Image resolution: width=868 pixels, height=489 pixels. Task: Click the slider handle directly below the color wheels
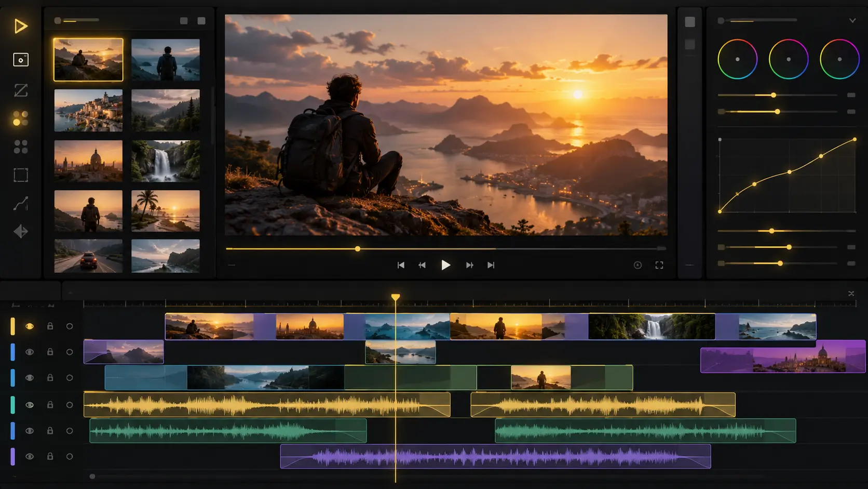tap(774, 95)
